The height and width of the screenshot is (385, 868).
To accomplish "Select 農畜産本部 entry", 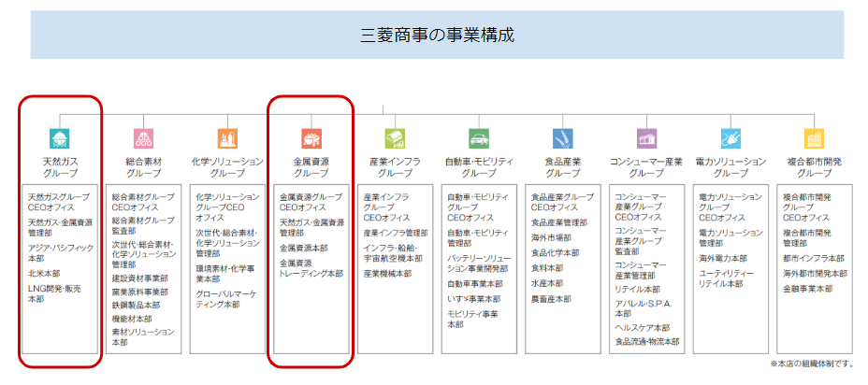I will (551, 299).
